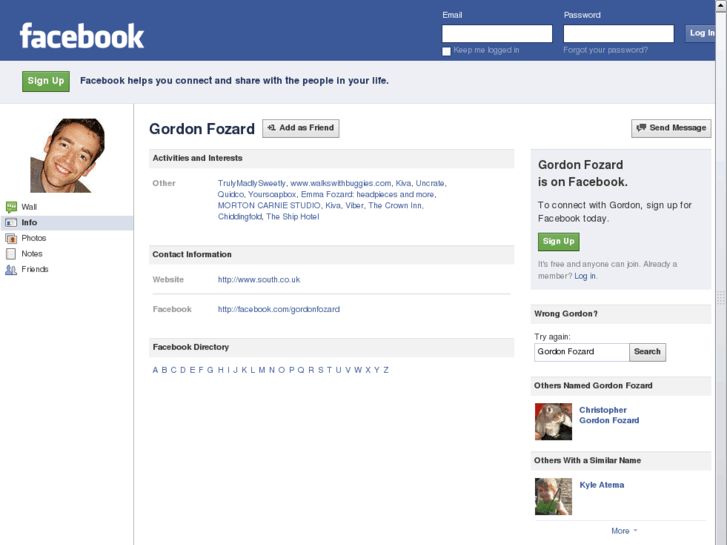The width and height of the screenshot is (727, 545).
Task: Click directory letter M
Action: point(262,370)
